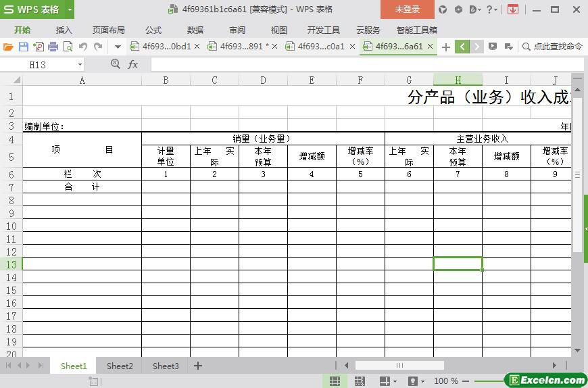
Task: Click the 点此查找命令 search box
Action: coord(553,47)
